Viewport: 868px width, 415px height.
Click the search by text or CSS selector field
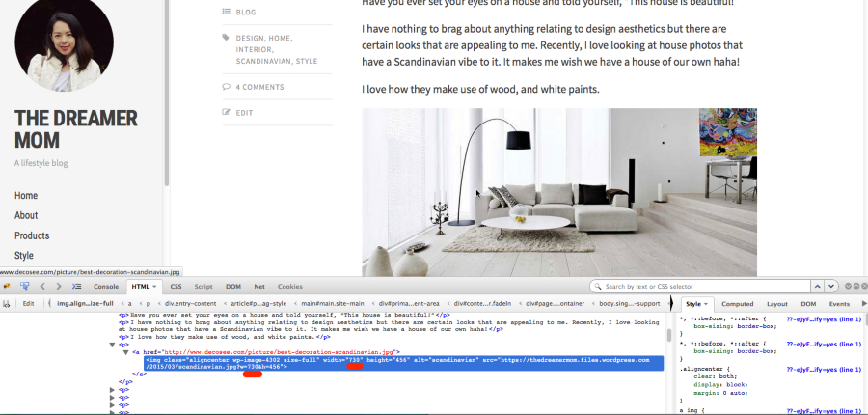coord(699,287)
